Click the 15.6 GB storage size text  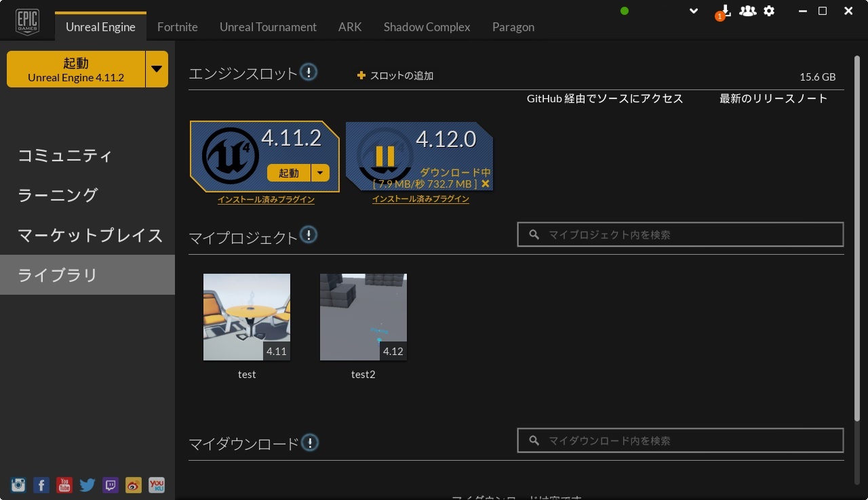[818, 77]
